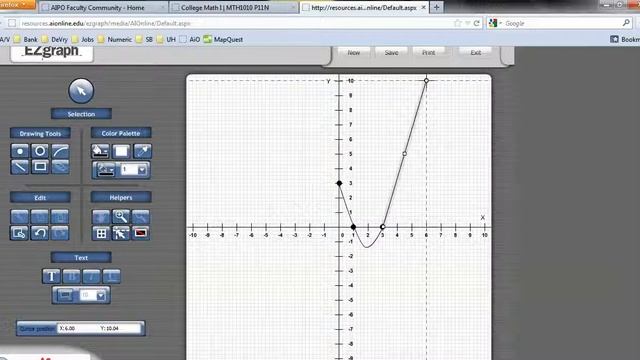This screenshot has height=360, width=640.
Task: Click the Drawing Tools header
Action: (40, 133)
